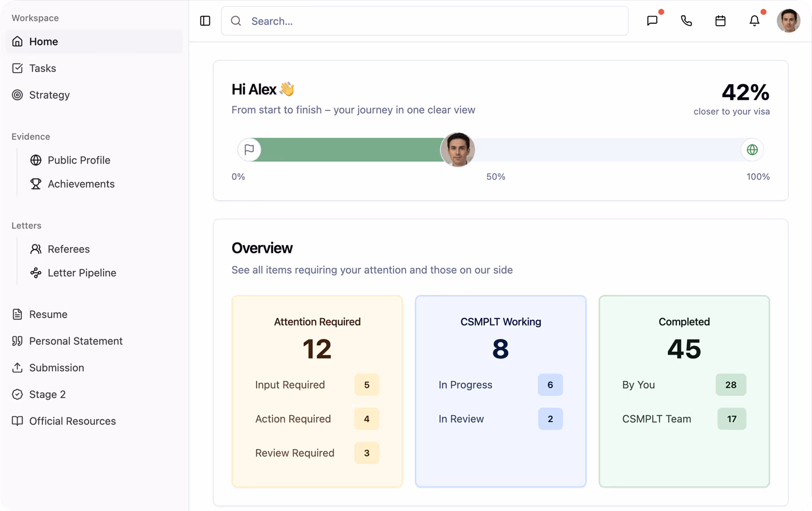Open the chat messages icon
Viewport: 812px width, 511px height.
pyautogui.click(x=652, y=21)
